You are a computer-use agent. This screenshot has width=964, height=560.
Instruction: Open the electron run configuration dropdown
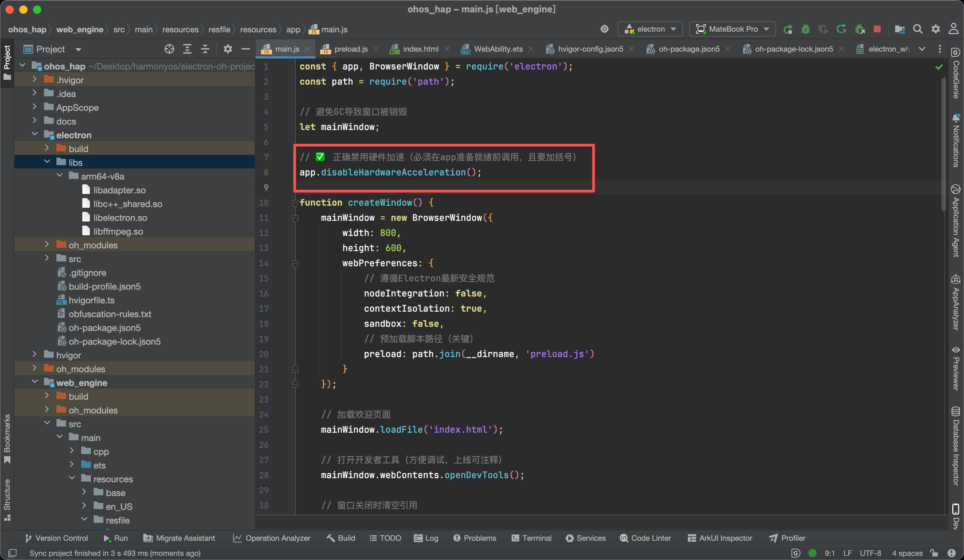coord(650,29)
